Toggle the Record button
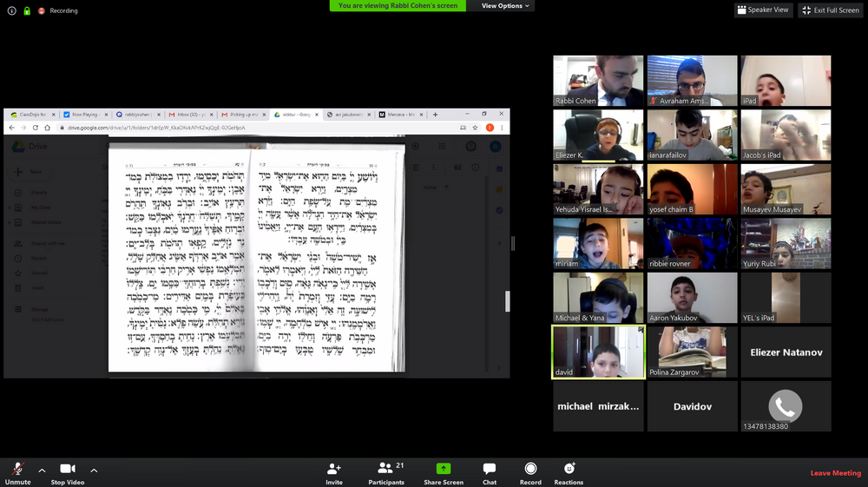This screenshot has width=868, height=487. tap(530, 474)
